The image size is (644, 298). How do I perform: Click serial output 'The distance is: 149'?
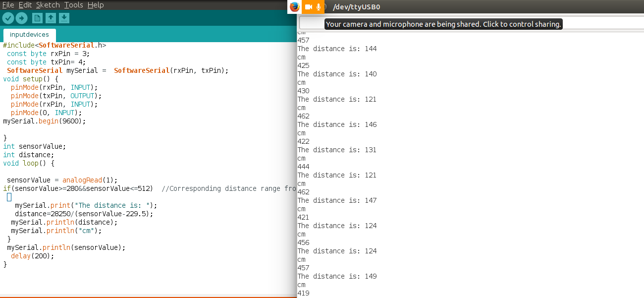click(337, 276)
